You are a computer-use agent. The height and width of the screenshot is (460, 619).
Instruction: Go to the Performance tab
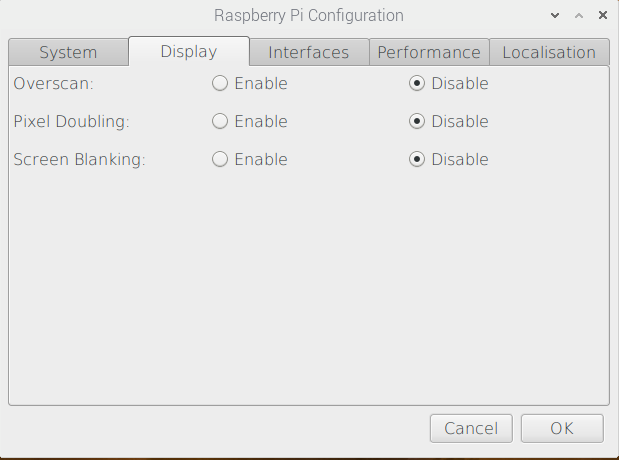click(x=429, y=52)
